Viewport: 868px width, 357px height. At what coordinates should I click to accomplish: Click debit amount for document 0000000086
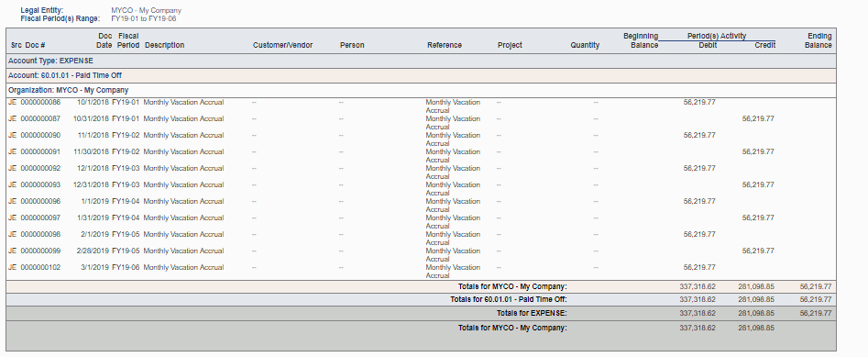point(699,102)
